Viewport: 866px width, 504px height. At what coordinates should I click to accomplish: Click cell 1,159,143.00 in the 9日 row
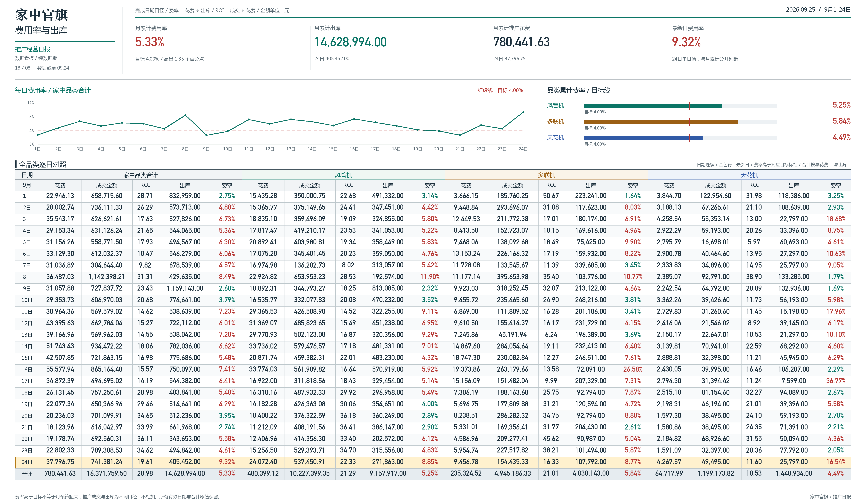185,289
